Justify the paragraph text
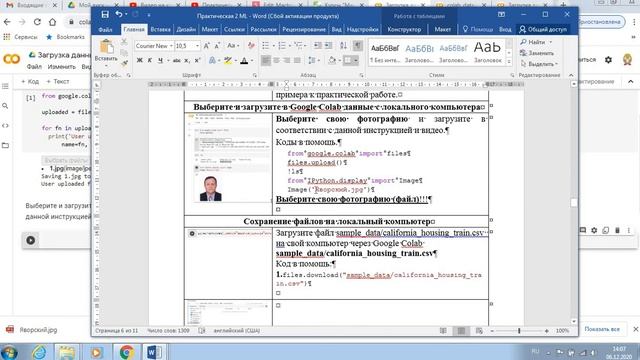Screen dimensions: 640x360 click(297, 60)
